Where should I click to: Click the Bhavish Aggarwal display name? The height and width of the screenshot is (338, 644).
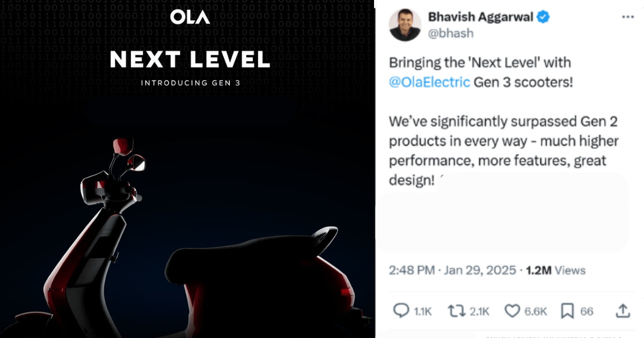tap(481, 17)
